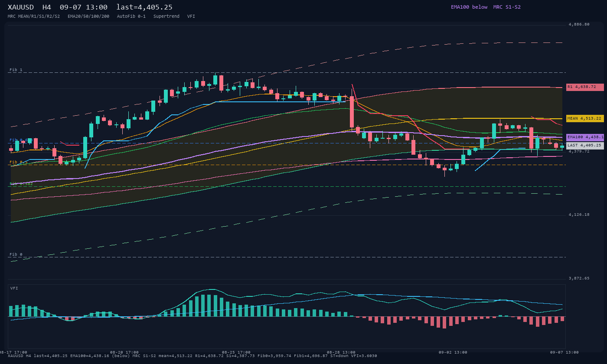Image resolution: width=607 pixels, height=364 pixels.
Task: Select the VFI indicator label in header
Action: point(191,16)
